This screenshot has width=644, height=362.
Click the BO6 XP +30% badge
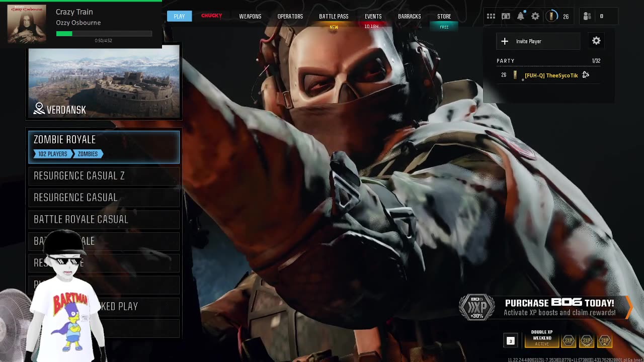[x=476, y=307]
